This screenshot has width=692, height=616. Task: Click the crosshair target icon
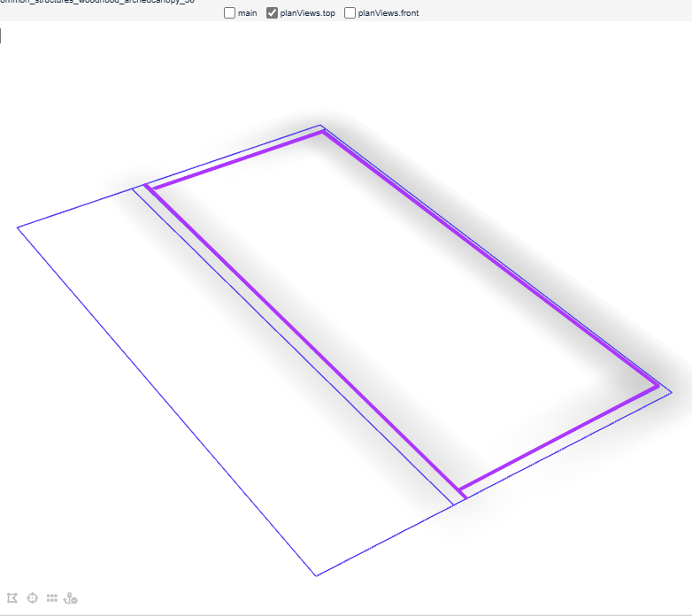click(33, 598)
